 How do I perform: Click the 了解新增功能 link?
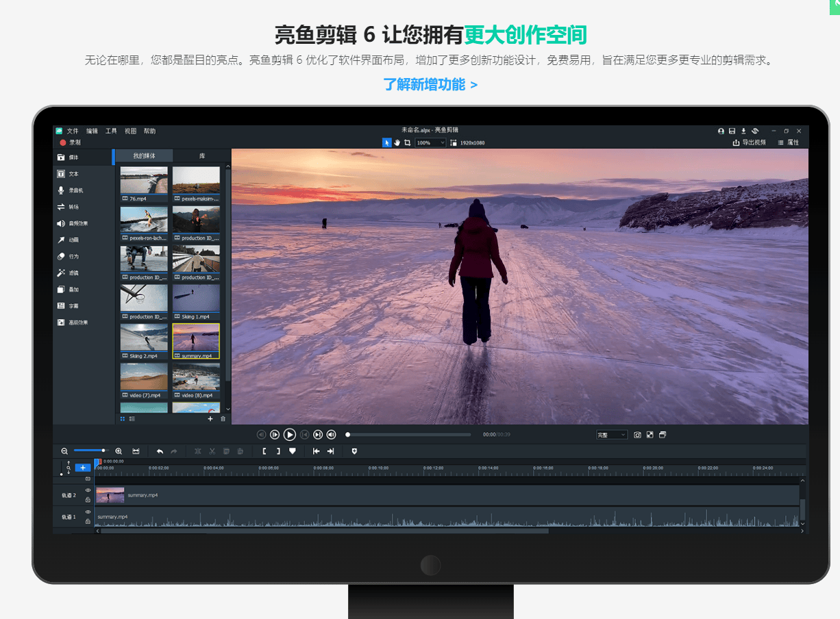tap(430, 85)
